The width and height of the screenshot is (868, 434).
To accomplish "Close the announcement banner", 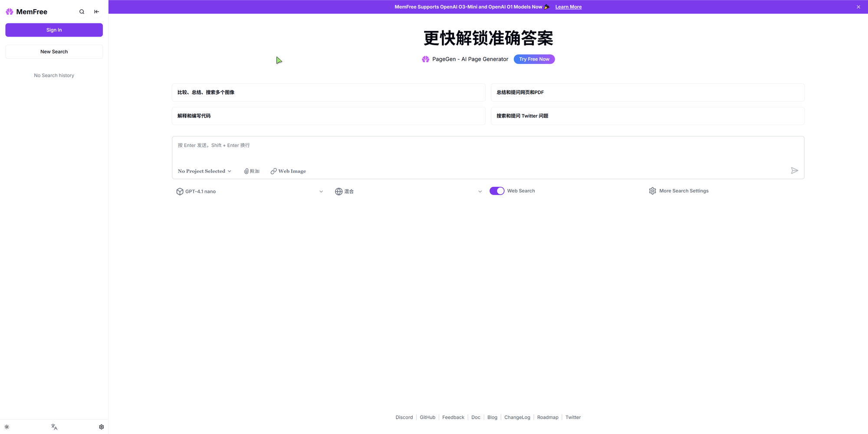I will point(858,7).
